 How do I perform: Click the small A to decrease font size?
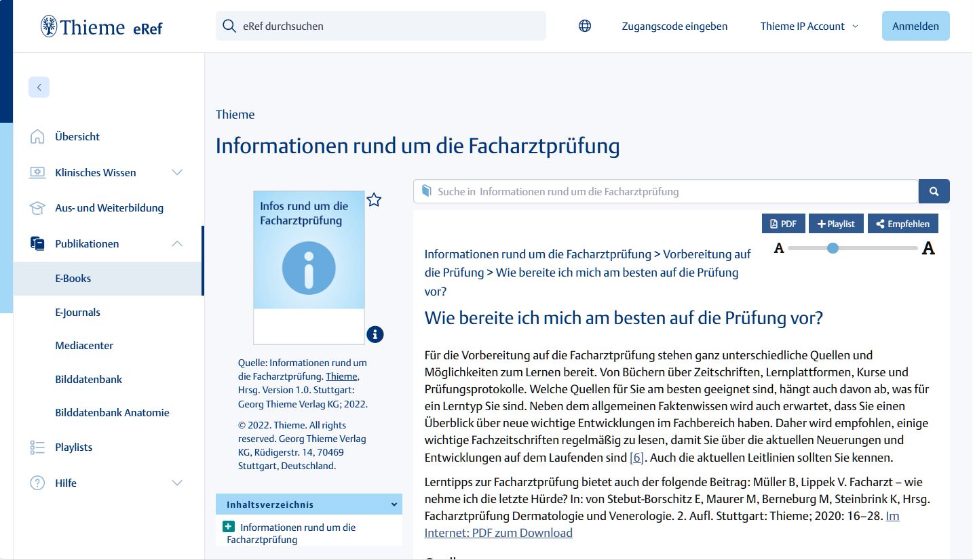click(779, 248)
